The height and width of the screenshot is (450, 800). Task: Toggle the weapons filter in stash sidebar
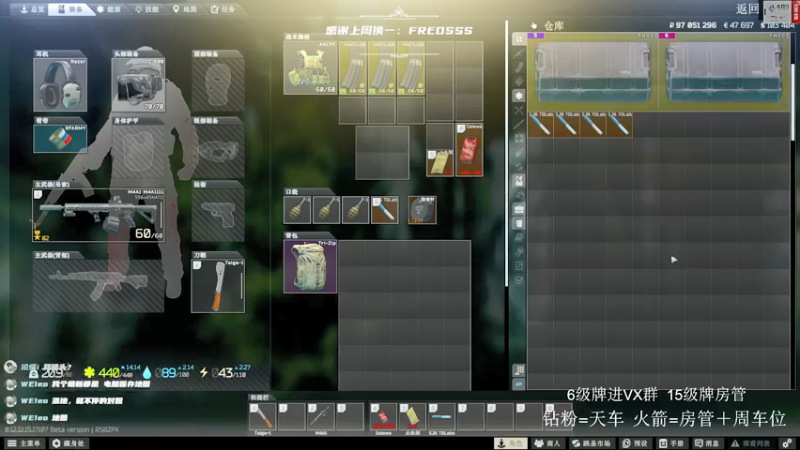pos(519,54)
